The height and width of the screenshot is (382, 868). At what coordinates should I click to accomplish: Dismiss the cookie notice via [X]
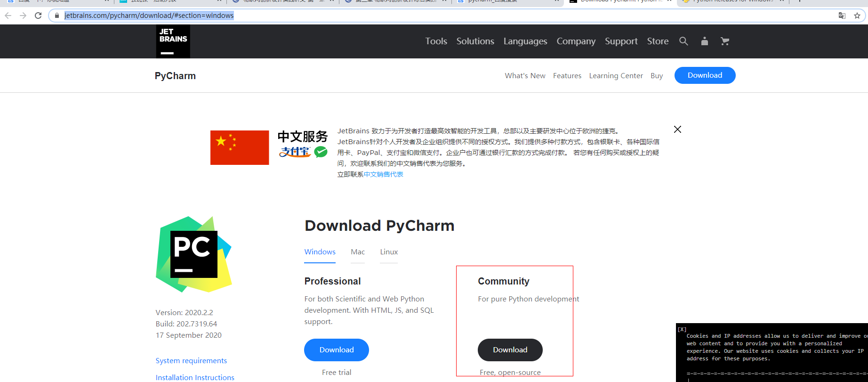(x=682, y=329)
